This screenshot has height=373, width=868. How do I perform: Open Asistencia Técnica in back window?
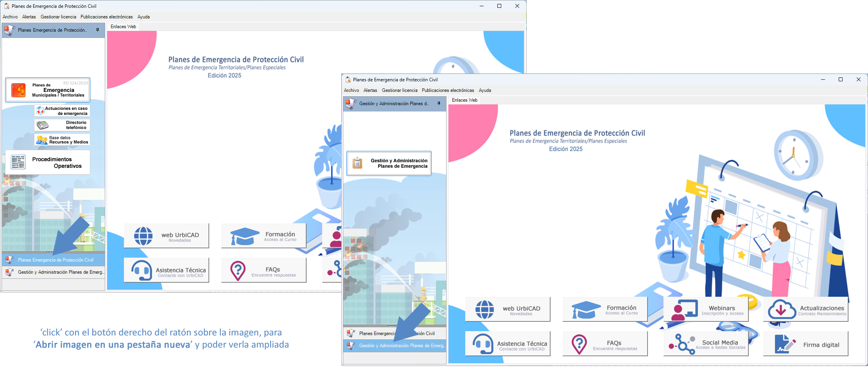(x=167, y=270)
